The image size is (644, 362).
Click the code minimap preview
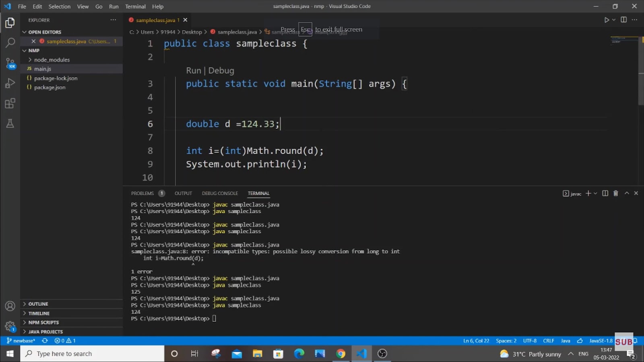[x=623, y=40]
